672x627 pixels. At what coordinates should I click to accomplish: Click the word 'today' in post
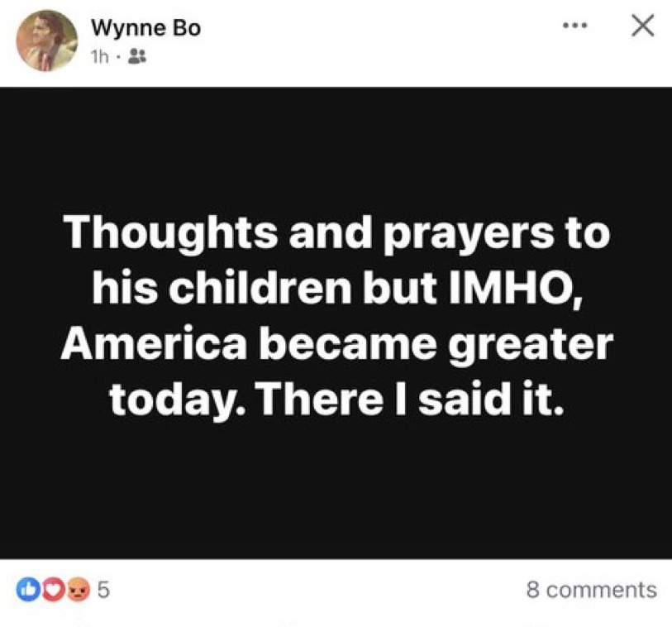click(177, 400)
